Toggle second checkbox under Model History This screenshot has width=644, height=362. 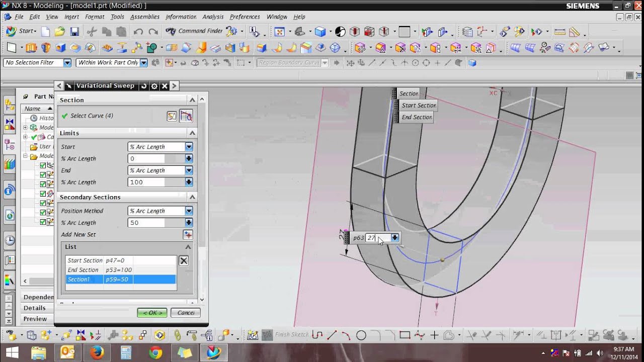click(43, 175)
